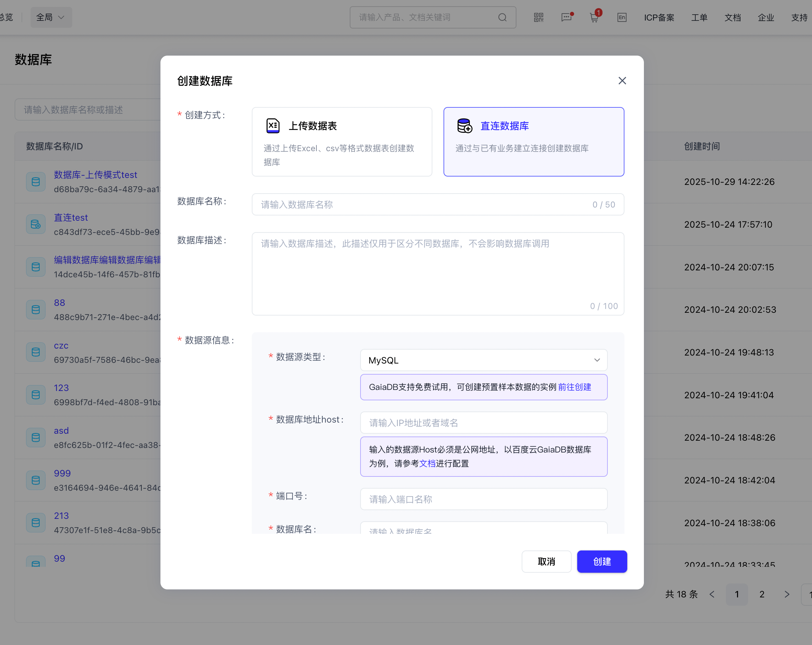
Task: Open the 全局 region dropdown
Action: (x=51, y=17)
